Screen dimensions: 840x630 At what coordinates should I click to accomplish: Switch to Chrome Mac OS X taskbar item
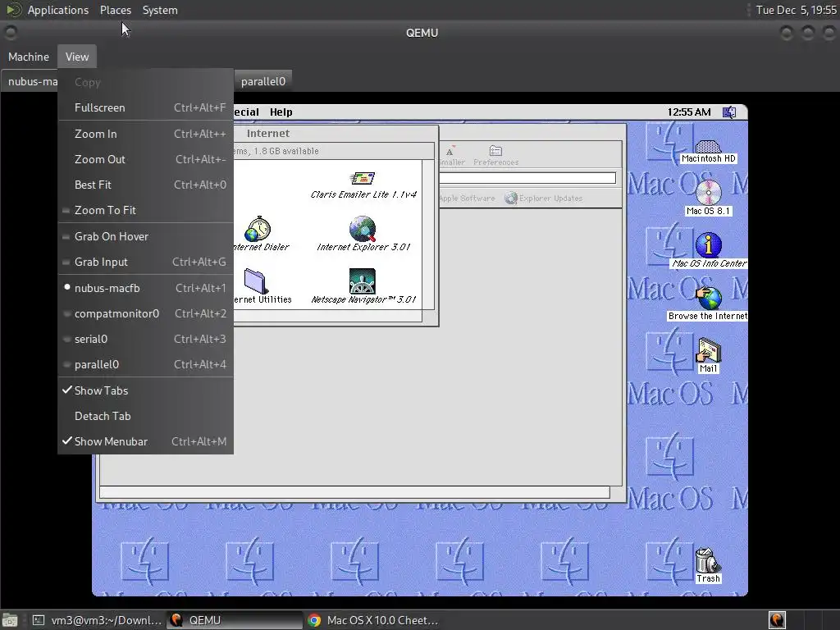pos(374,620)
